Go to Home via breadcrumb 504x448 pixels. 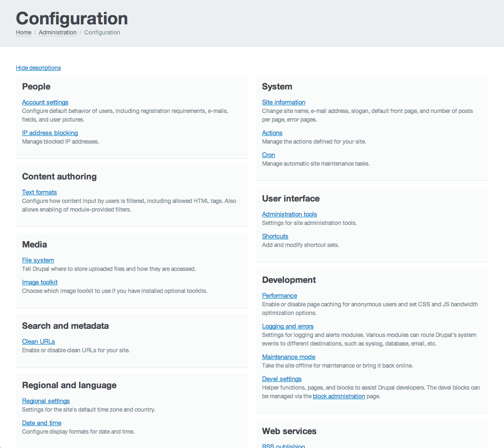point(23,33)
